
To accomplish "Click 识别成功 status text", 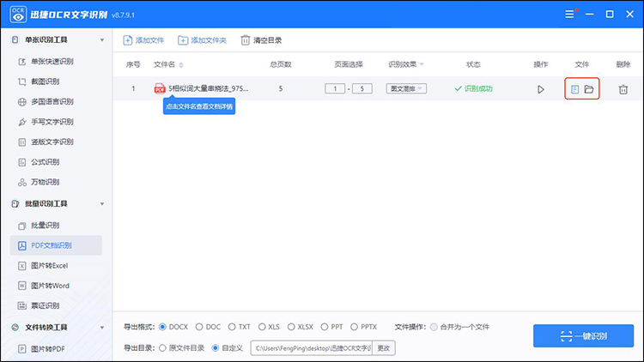I will 478,88.
